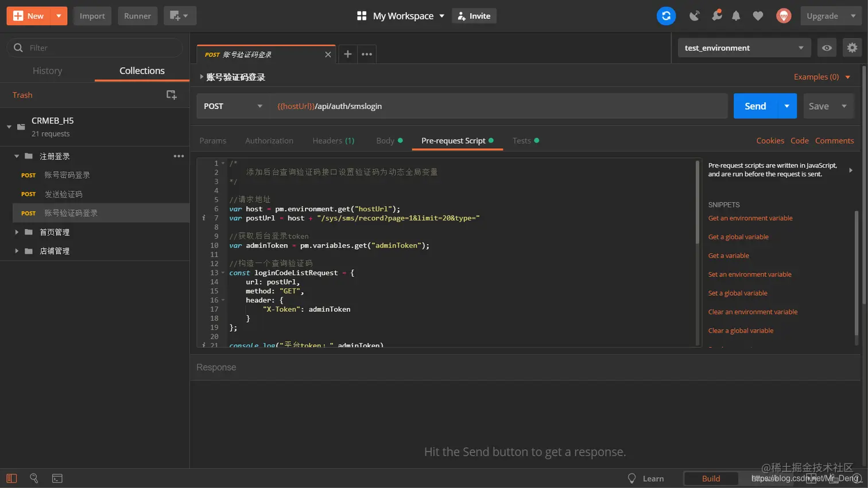The width and height of the screenshot is (868, 488).
Task: Click the Learn lightbulb icon
Action: (632, 478)
